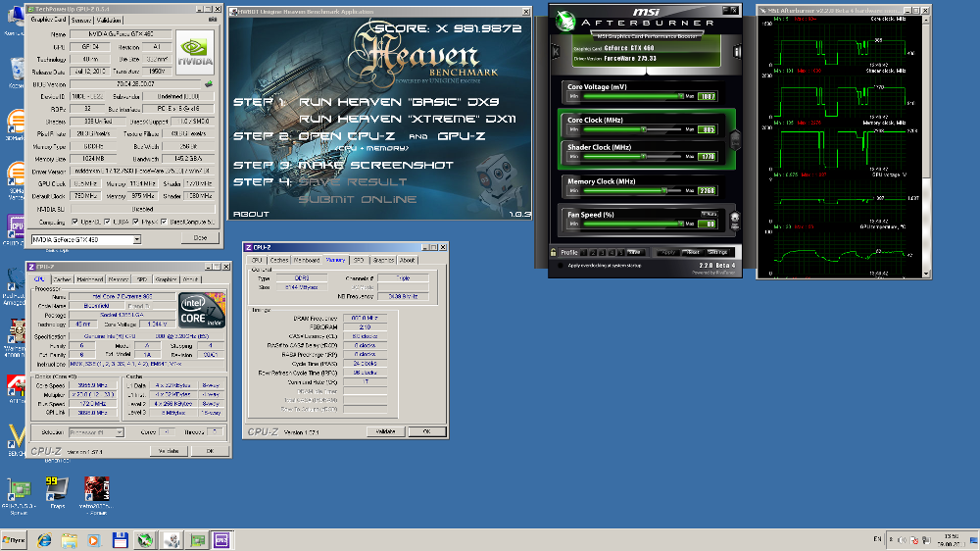The height and width of the screenshot is (551, 980).
Task: Adjust the Memory Clock slider handle
Action: 663,191
